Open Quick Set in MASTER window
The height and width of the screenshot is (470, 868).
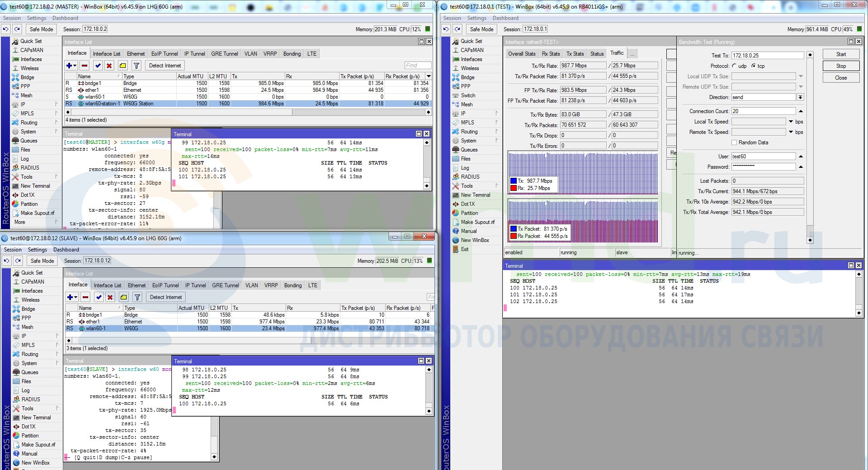coord(31,41)
